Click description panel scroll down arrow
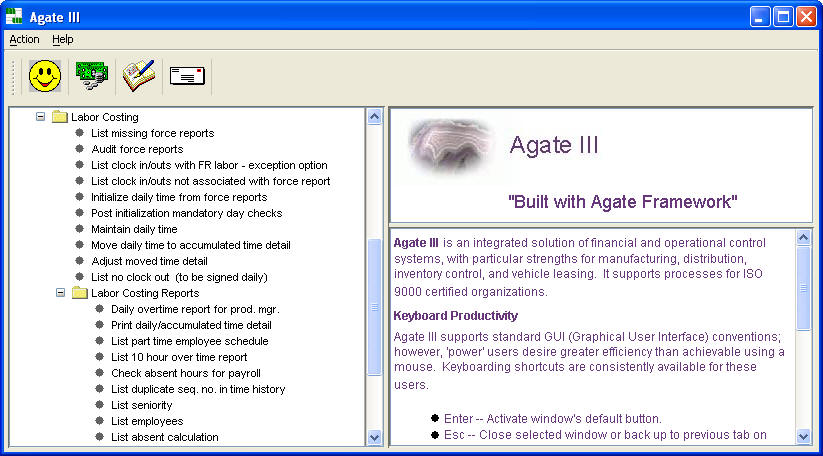 pos(804,436)
